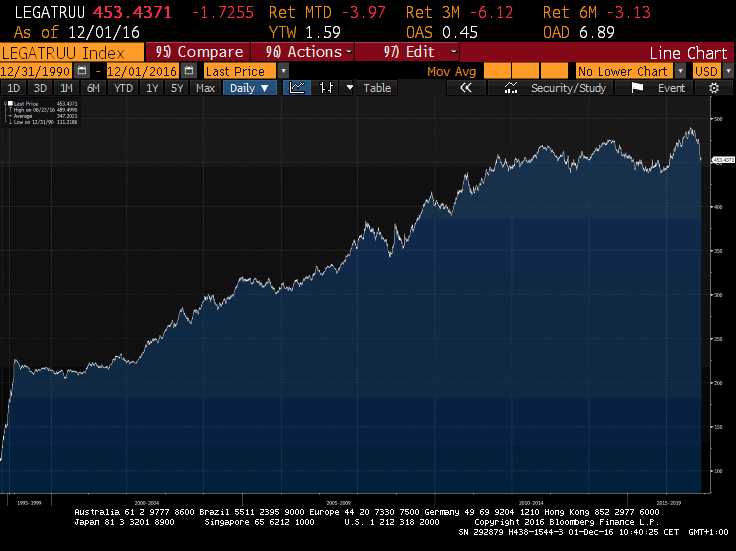Click the 12/31/1990 start date field
This screenshot has height=551, width=736.
click(x=36, y=71)
